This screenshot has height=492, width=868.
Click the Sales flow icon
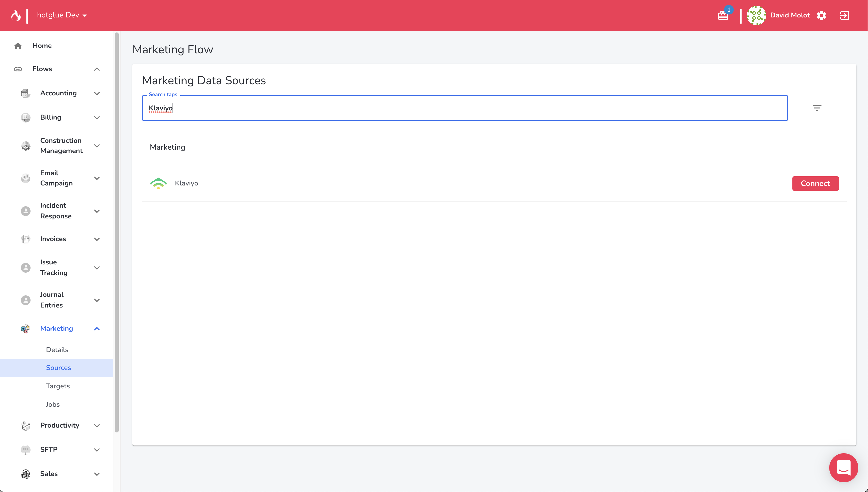point(25,474)
